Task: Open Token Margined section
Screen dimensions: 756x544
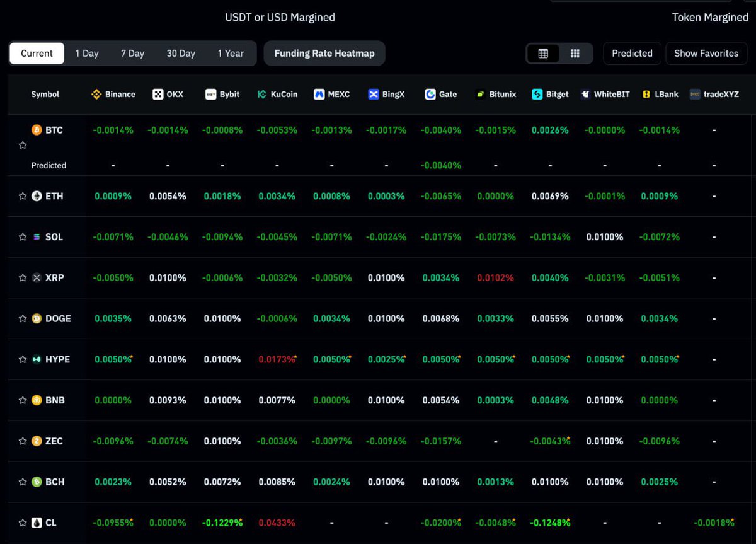Action: [x=710, y=18]
